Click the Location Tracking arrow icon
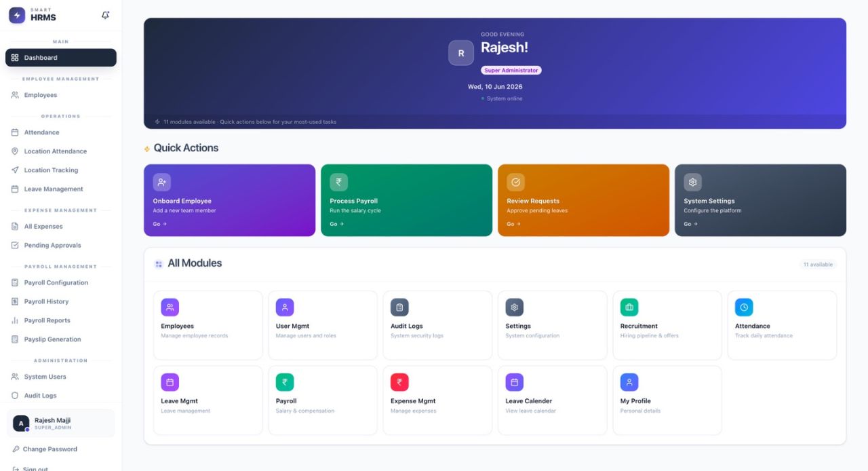The image size is (868, 471). click(15, 170)
